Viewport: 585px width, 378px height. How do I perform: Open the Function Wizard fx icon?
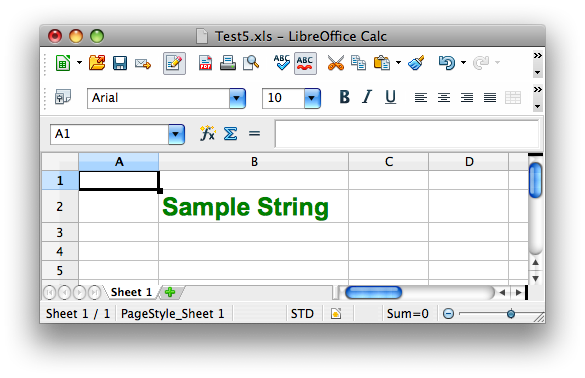pyautogui.click(x=207, y=133)
